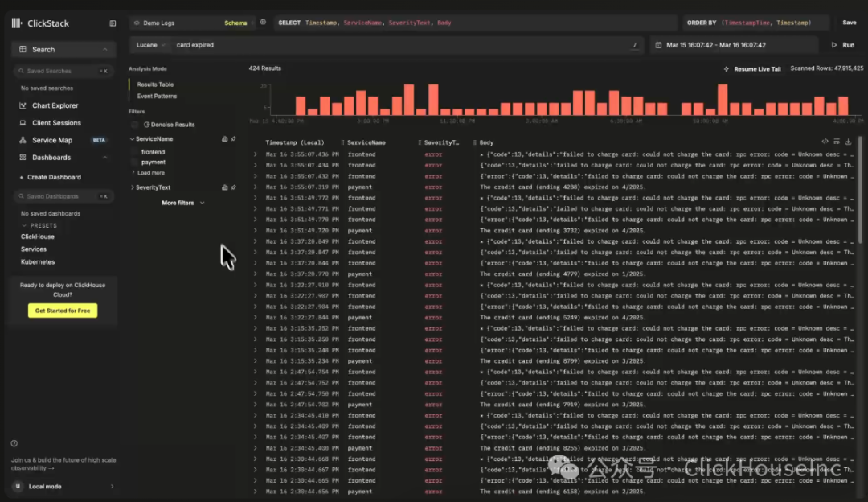Open Client Sessions from the sidebar
868x502 pixels.
pos(56,123)
